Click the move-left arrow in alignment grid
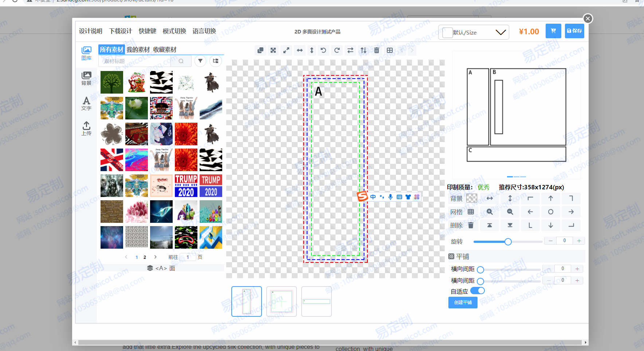644x351 pixels. pos(530,212)
